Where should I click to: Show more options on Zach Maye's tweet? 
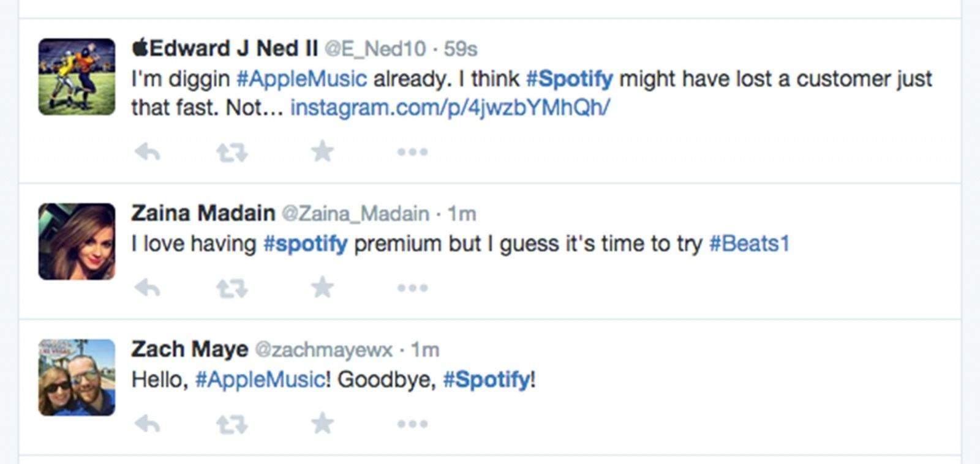tap(412, 424)
